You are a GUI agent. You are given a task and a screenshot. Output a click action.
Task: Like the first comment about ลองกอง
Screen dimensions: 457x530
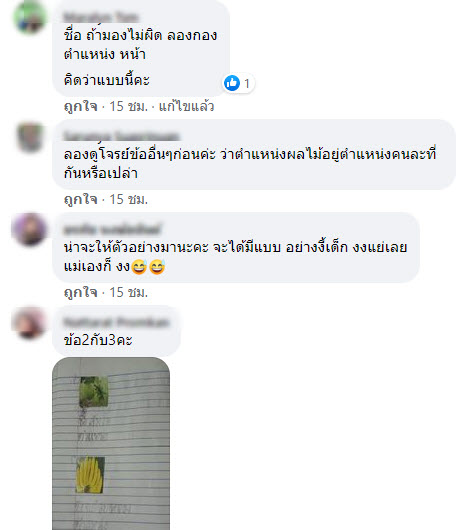80,106
